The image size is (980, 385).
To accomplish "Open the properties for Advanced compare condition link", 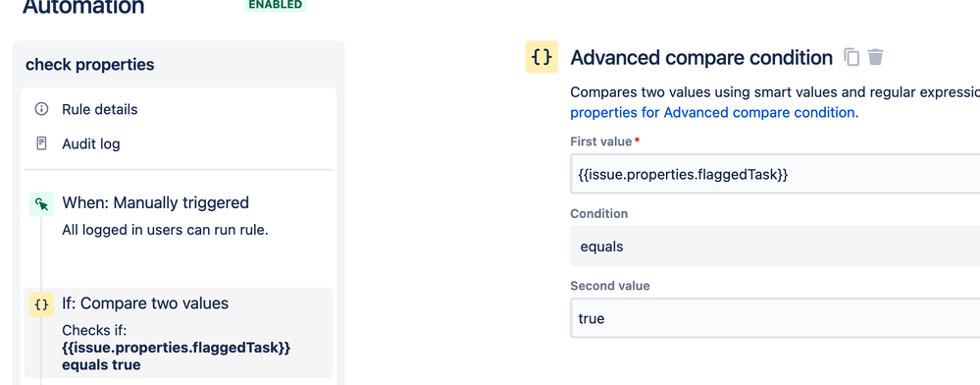I will tap(714, 113).
